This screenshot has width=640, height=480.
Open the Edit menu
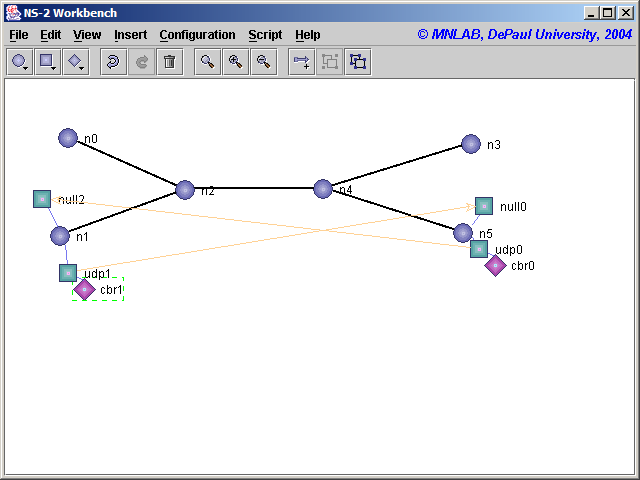[x=51, y=35]
